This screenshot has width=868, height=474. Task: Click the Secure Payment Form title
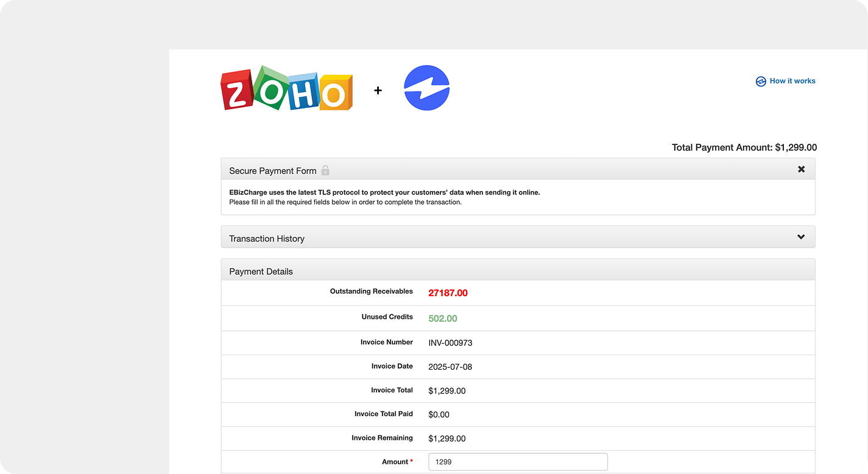[x=273, y=171]
